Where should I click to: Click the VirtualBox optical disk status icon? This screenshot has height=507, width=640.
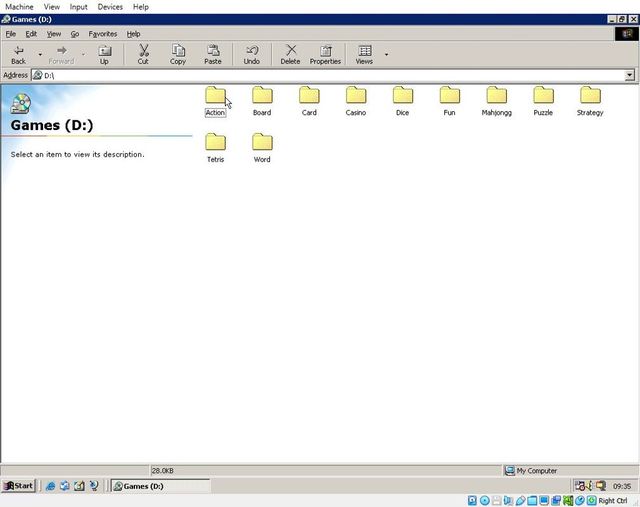[484, 500]
